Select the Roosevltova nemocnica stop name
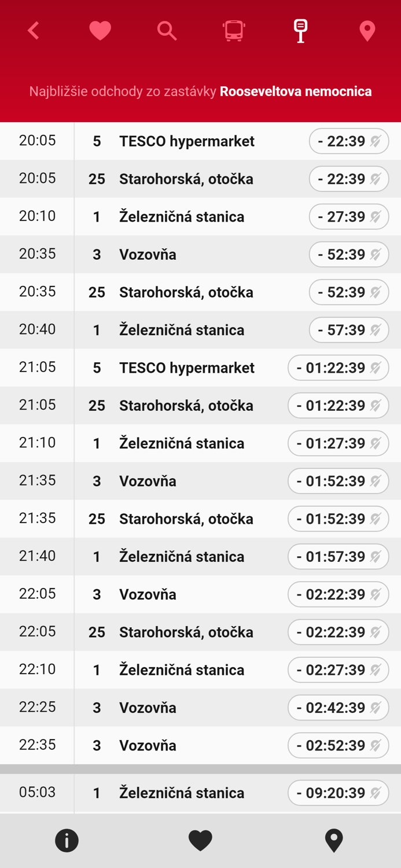 (x=296, y=91)
